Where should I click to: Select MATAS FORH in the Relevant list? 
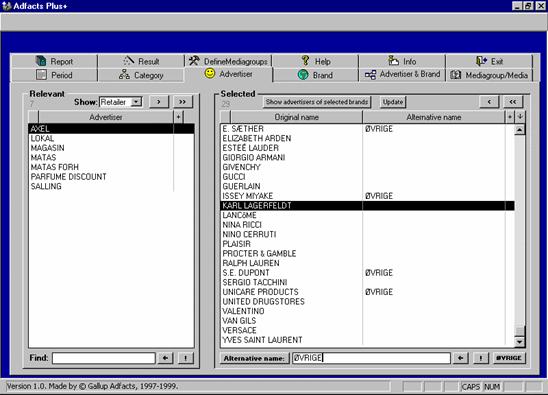pyautogui.click(x=111, y=167)
